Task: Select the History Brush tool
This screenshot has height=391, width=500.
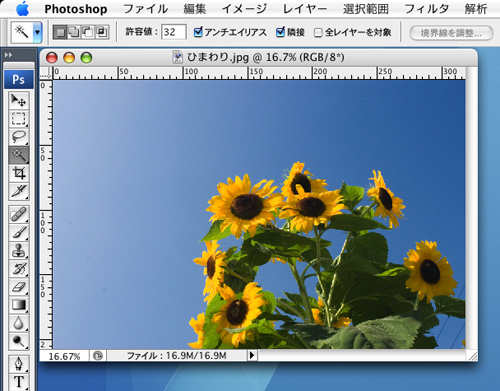Action: click(x=18, y=268)
